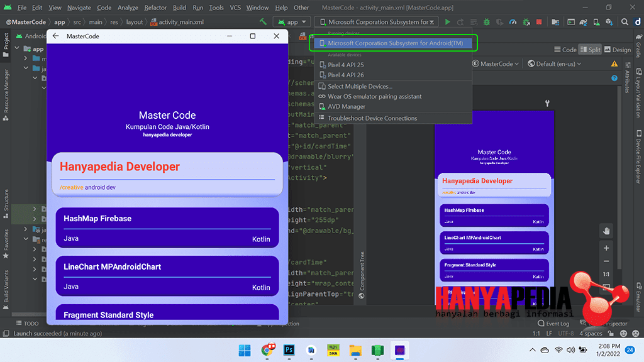Image resolution: width=644 pixels, height=362 pixels.
Task: Open the Device File Explorer tool window
Action: click(639, 156)
